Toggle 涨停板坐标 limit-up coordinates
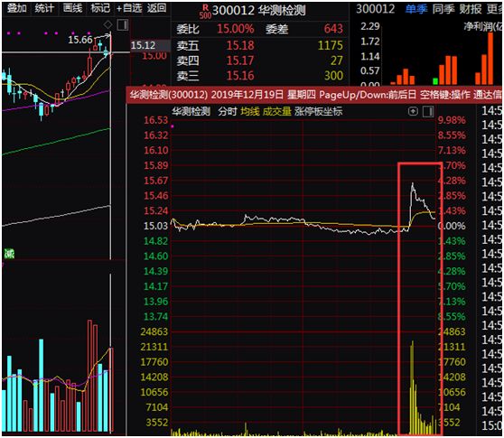This screenshot has width=504, height=438. click(x=318, y=111)
